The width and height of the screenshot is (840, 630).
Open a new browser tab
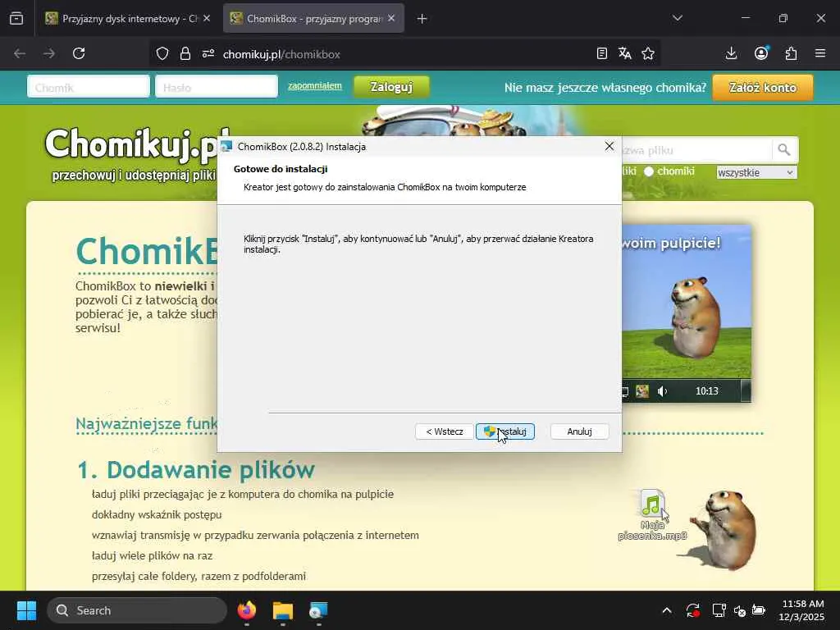(x=422, y=19)
